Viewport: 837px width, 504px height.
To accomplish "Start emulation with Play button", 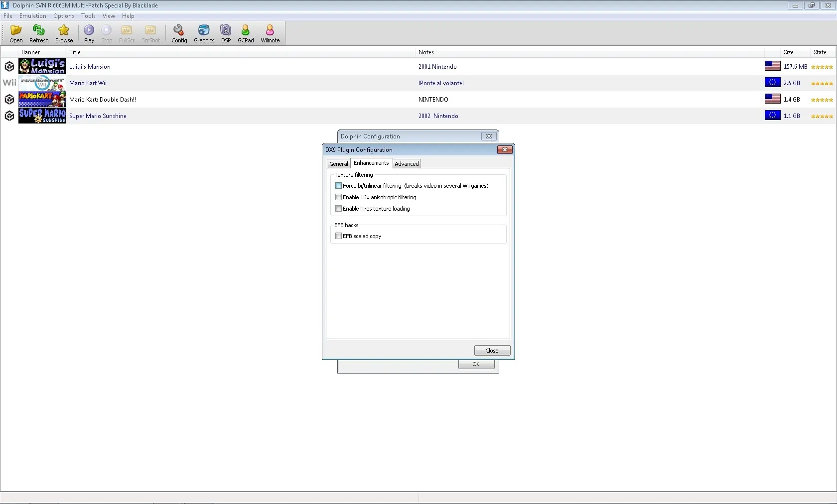I will 89,33.
